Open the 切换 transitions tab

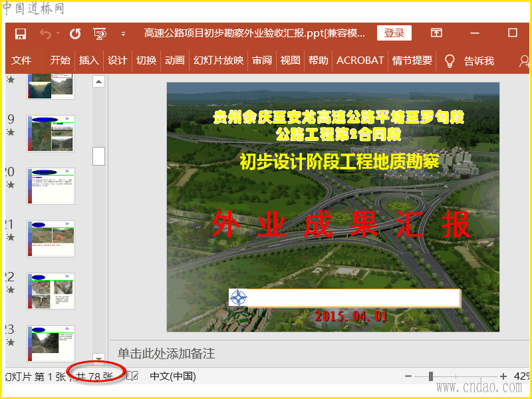pos(146,61)
